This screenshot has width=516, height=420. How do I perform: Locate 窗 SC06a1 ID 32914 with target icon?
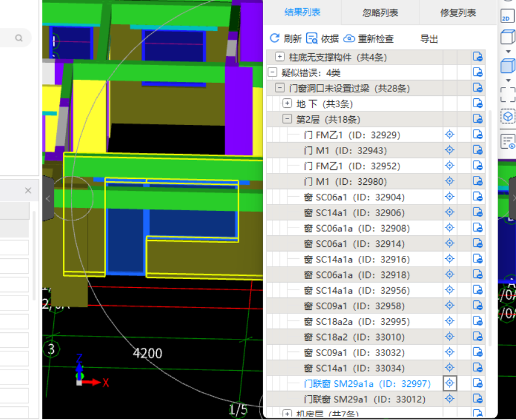coord(450,243)
